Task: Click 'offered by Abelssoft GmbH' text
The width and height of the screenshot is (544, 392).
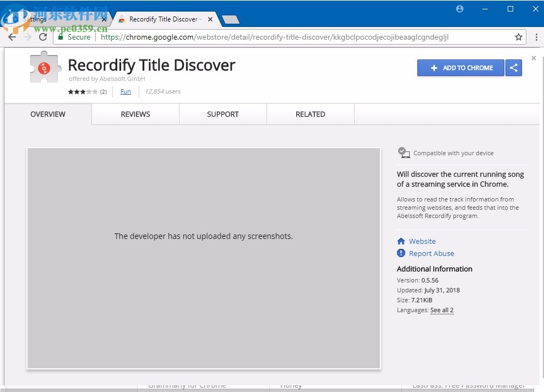Action: [x=107, y=79]
